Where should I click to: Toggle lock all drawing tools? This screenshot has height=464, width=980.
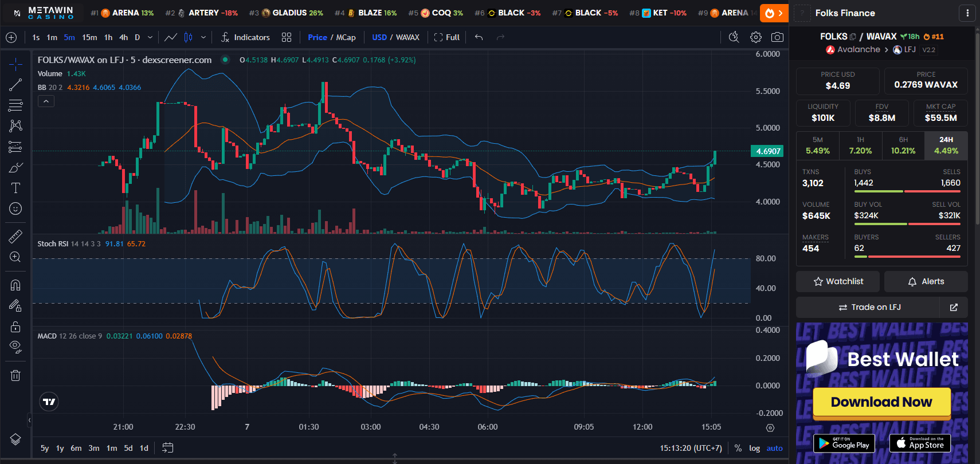pyautogui.click(x=15, y=327)
